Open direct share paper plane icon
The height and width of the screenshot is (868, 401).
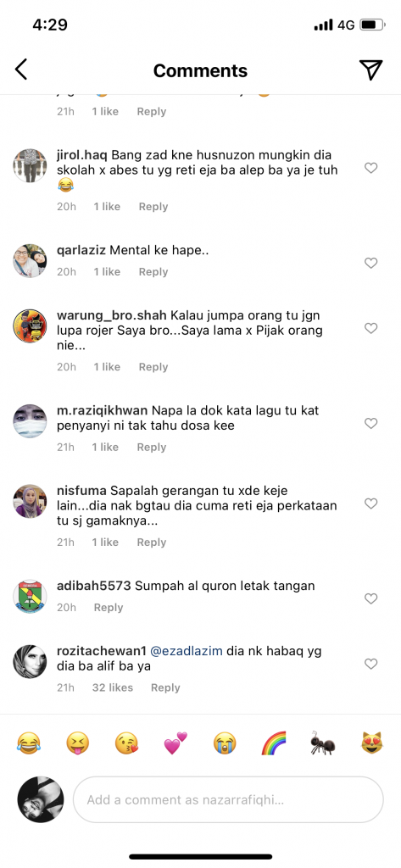coord(371,70)
